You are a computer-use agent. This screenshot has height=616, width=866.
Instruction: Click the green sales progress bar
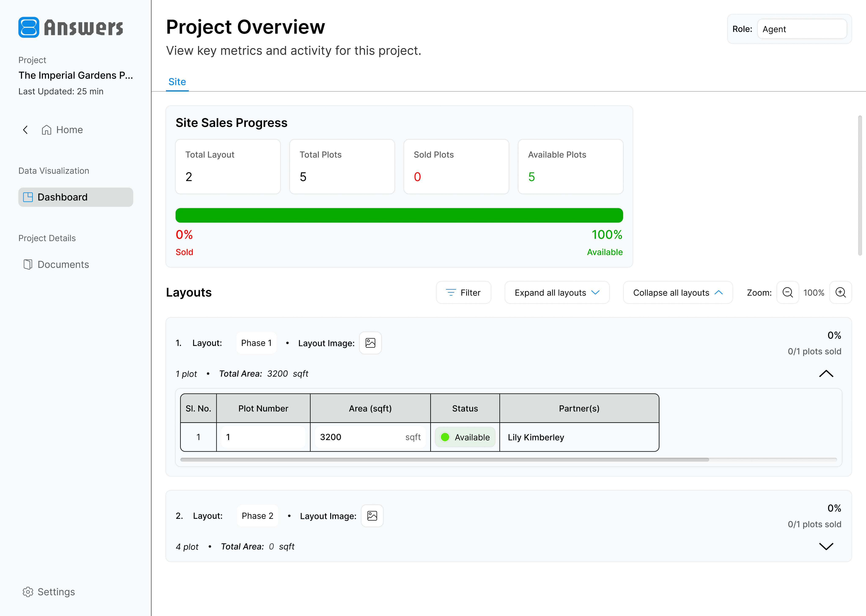pyautogui.click(x=399, y=215)
